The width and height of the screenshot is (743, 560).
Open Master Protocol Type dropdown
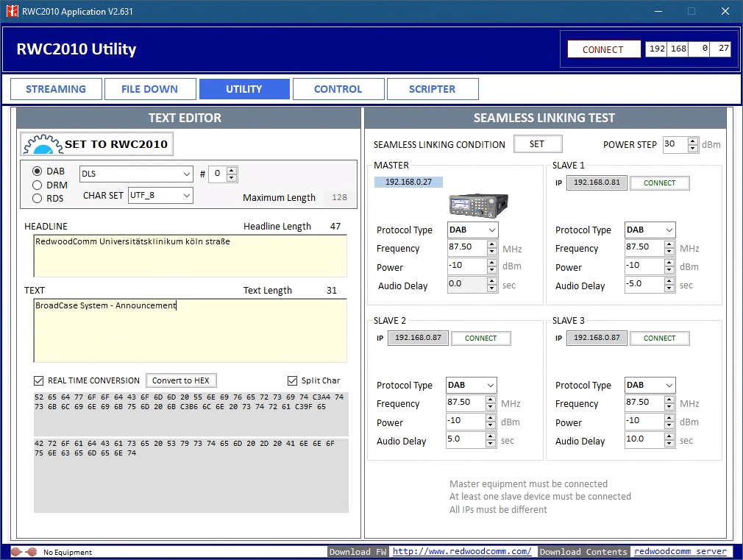(472, 230)
